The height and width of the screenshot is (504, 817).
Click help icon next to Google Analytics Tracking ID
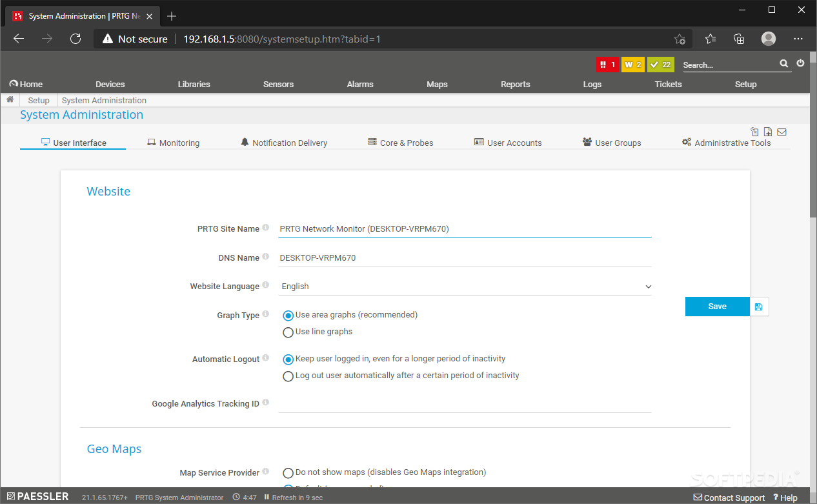click(x=265, y=403)
